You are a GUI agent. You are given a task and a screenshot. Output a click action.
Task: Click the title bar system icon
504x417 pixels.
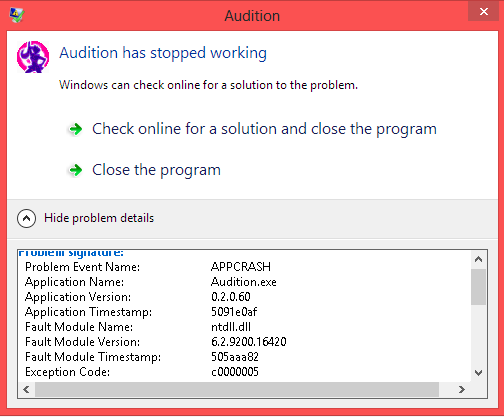(x=16, y=15)
